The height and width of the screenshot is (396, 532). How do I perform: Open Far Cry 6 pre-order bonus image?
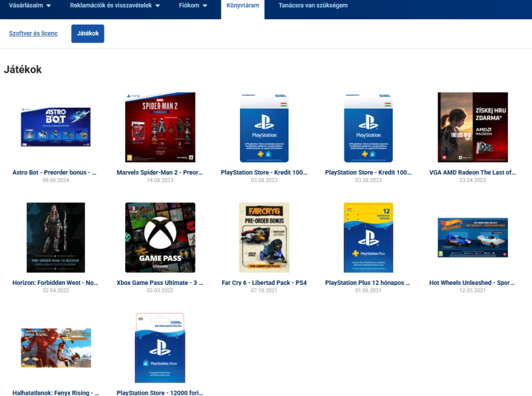[x=264, y=238]
